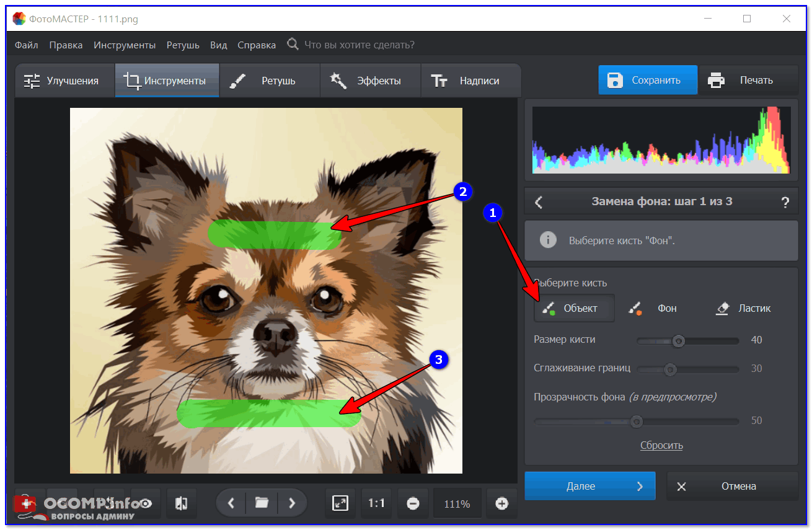Screen dimensions: 812x530
Task: Select the Ластик eraser tool
Action: point(743,308)
